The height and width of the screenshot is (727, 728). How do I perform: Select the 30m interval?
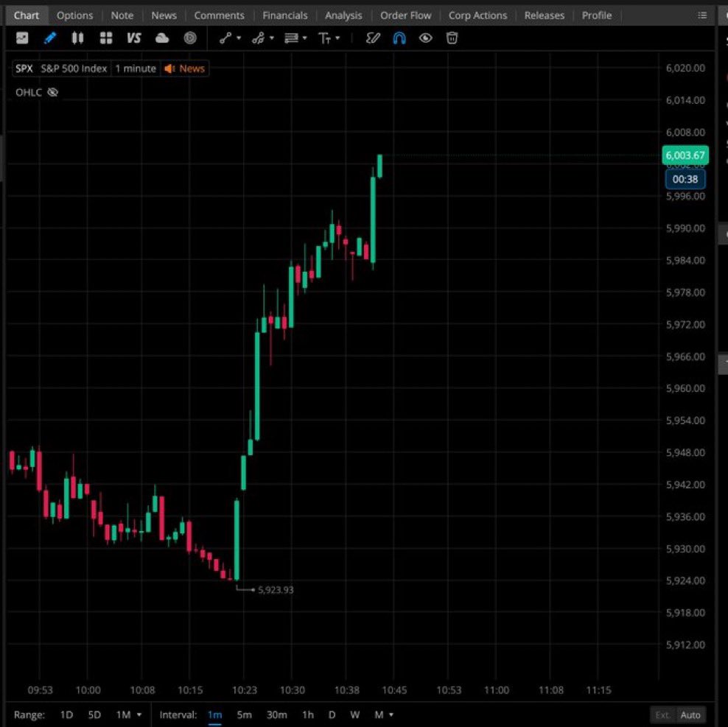[277, 714]
